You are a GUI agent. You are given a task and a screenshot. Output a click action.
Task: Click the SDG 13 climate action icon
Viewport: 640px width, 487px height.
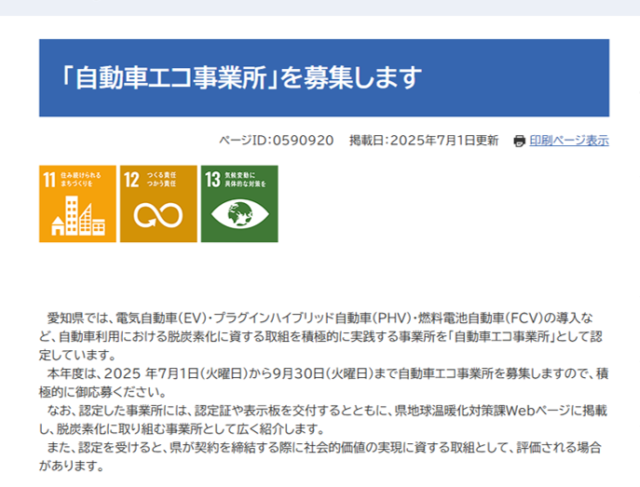click(x=240, y=204)
